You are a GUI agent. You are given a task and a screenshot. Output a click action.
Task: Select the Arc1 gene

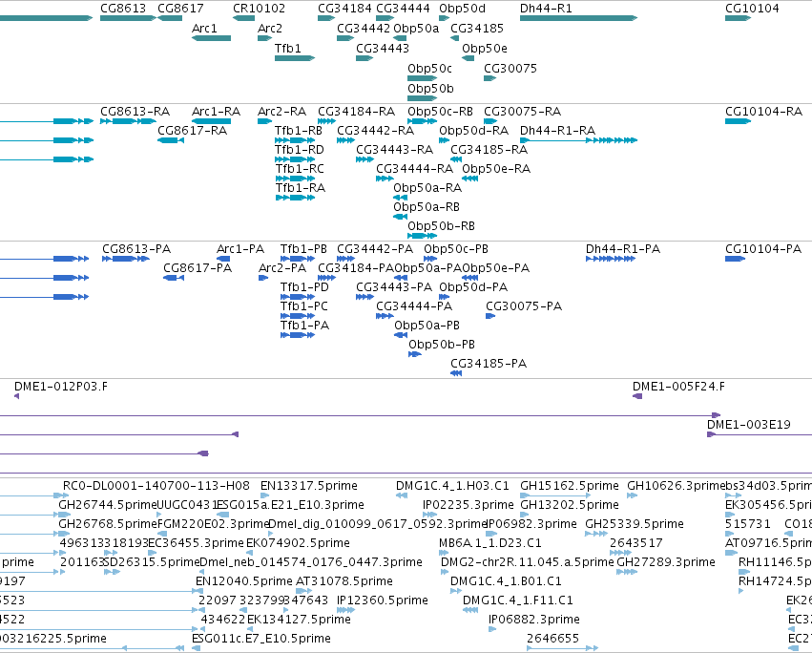point(211,38)
